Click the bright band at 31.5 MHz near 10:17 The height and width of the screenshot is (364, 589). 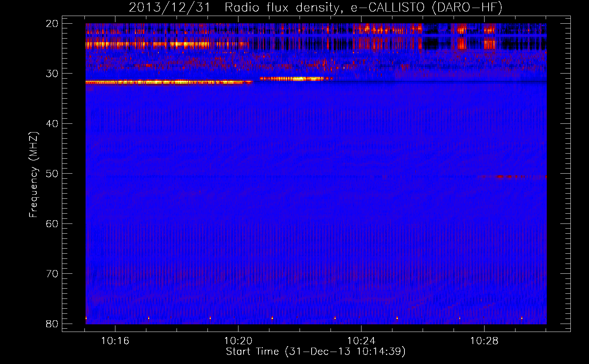click(169, 82)
